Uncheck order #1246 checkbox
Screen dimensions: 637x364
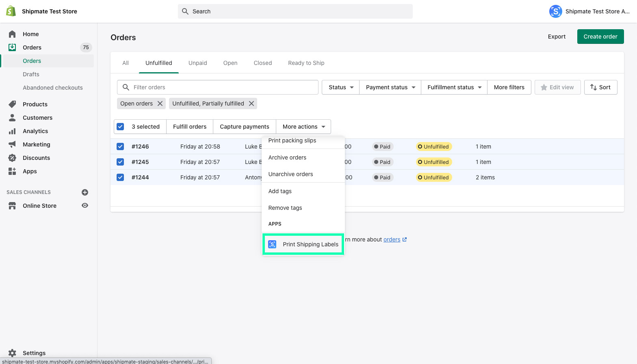(120, 146)
